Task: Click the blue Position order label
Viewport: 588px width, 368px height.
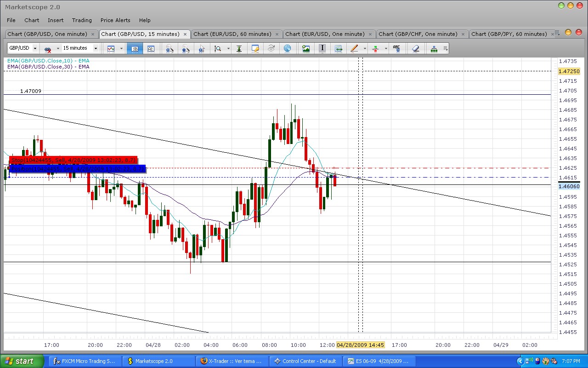Action: tap(77, 169)
